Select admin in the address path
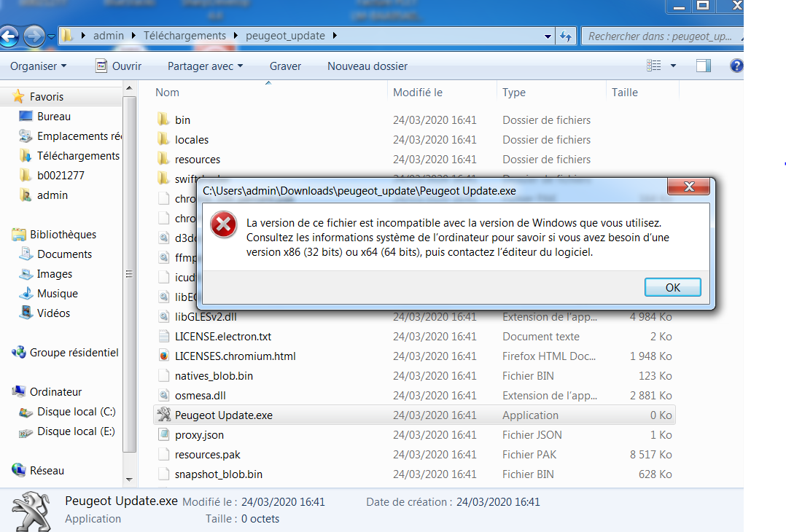 pos(108,36)
